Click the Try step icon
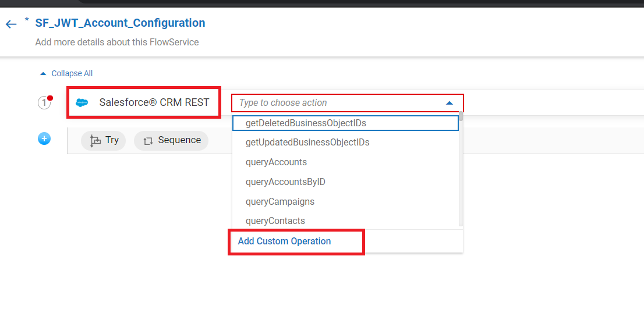The height and width of the screenshot is (327, 644). coord(95,140)
